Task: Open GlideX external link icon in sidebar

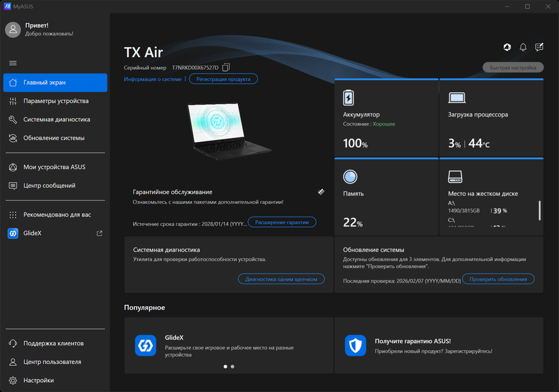Action: click(x=99, y=234)
